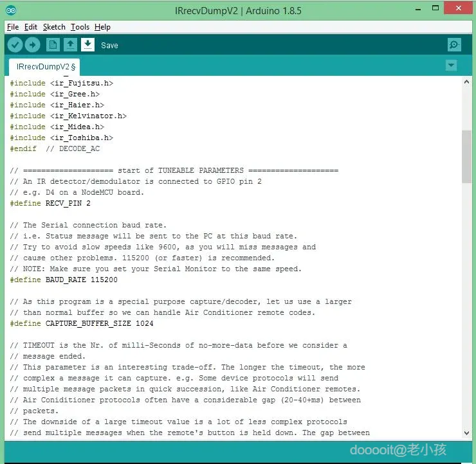Click the comment starting 'complex a message it can capture'
Image resolution: width=476 pixels, height=464 pixels.
(x=174, y=378)
